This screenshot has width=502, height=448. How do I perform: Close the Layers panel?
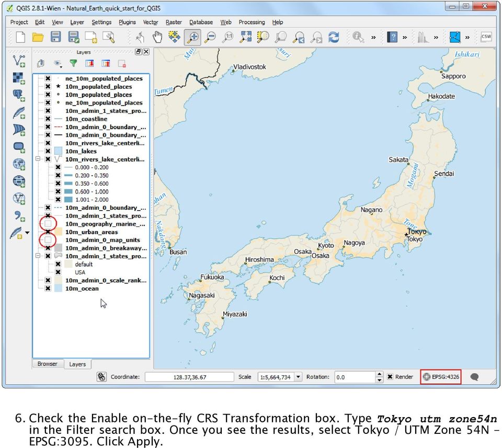tap(146, 52)
